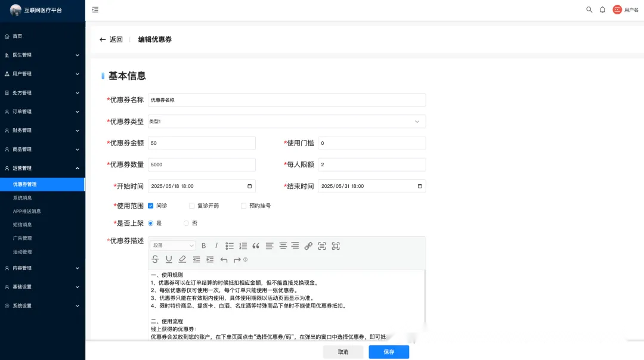
Task: Collapse the sidebar with the menu fold icon
Action: point(95,10)
